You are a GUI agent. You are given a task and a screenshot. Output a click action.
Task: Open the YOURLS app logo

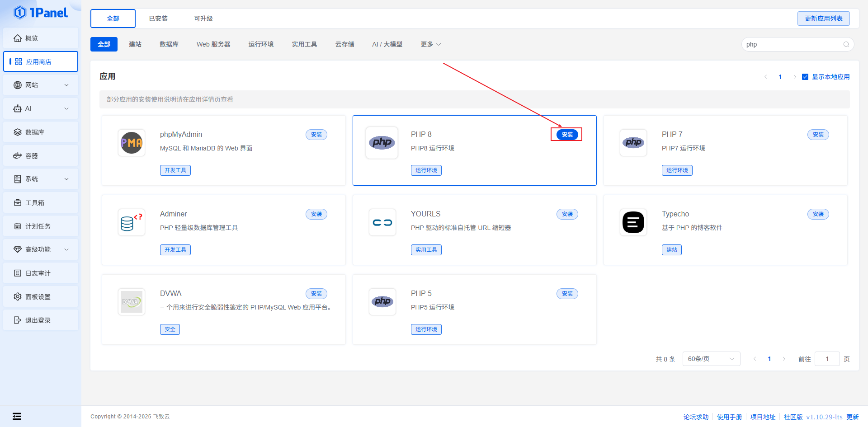382,222
